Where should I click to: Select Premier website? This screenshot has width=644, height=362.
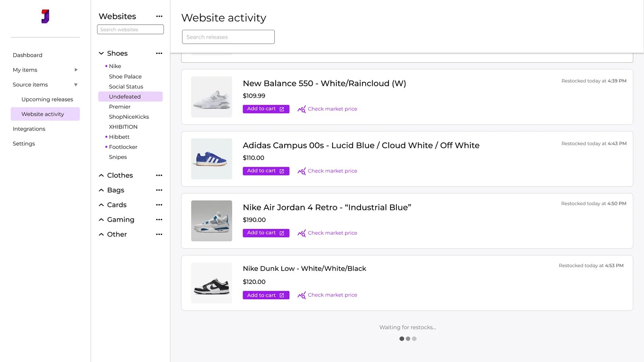[120, 107]
